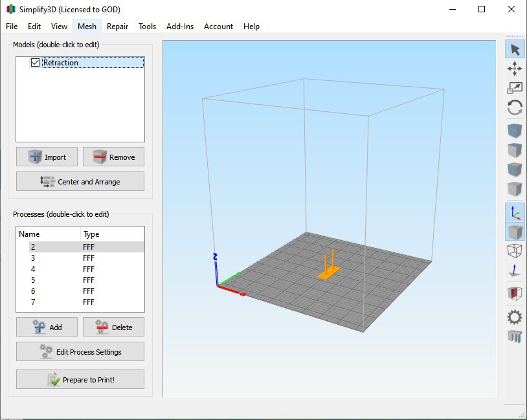This screenshot has height=420, width=527.
Task: Click the Import model button
Action: [47, 157]
